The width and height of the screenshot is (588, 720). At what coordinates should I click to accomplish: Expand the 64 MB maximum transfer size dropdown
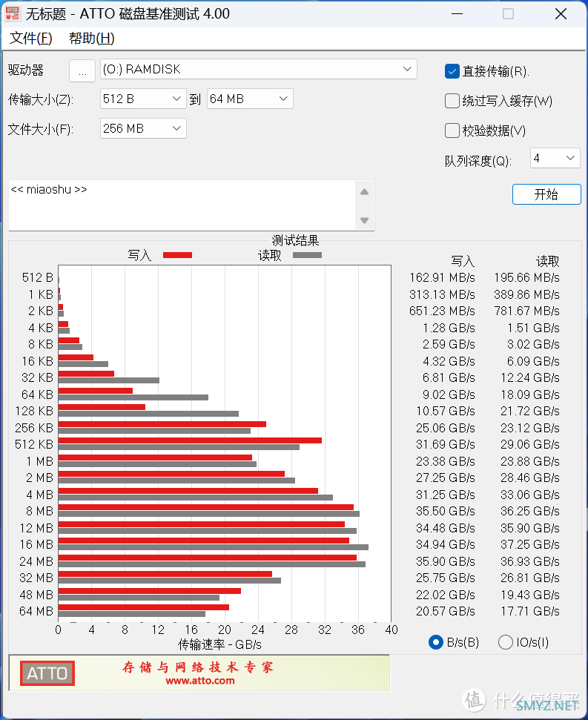click(250, 99)
